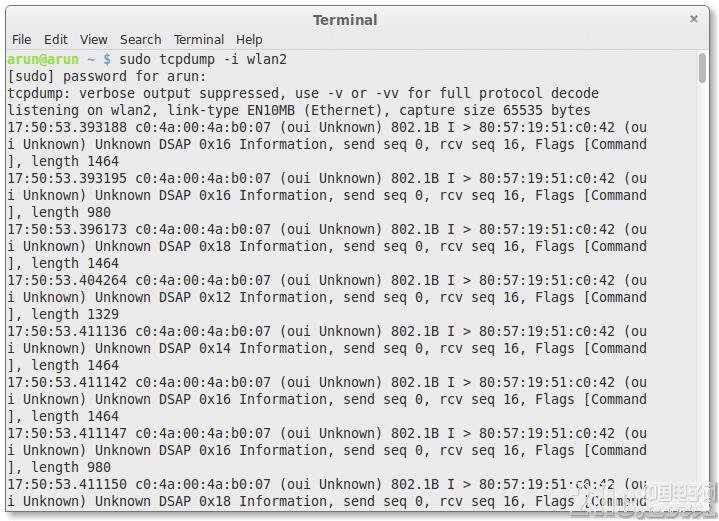Open the Help menu

249,40
